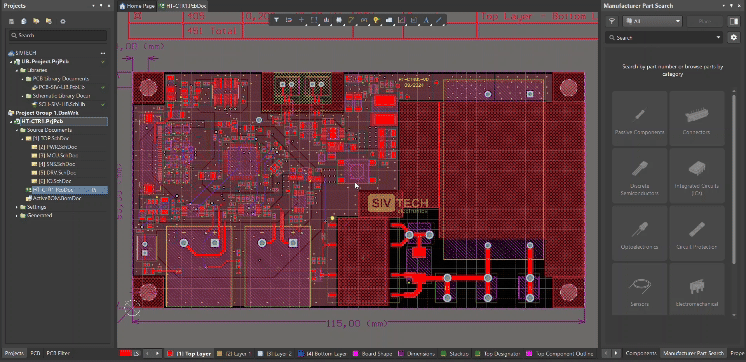The image size is (746, 362).
Task: Pick the Place String text tool
Action: [x=426, y=20]
